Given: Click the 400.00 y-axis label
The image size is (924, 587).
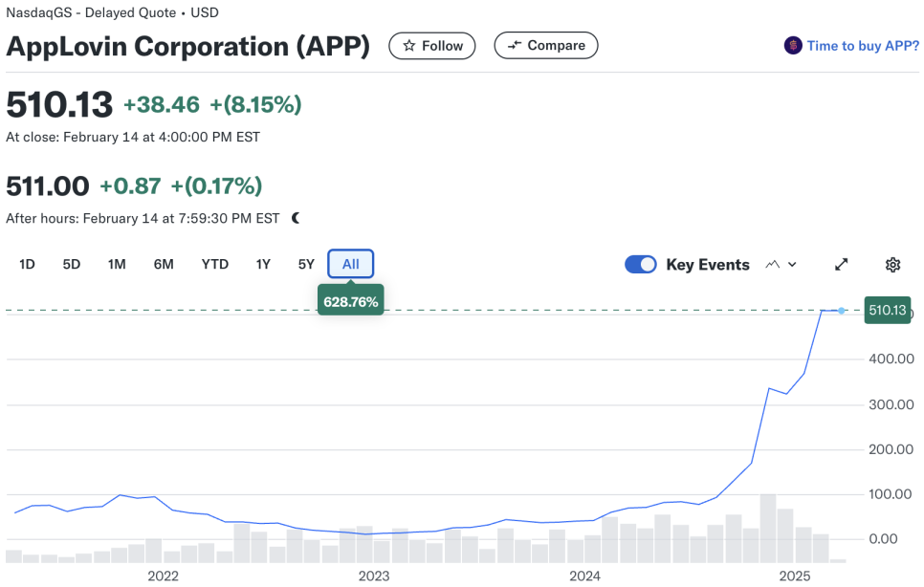Looking at the screenshot, I should 891,359.
